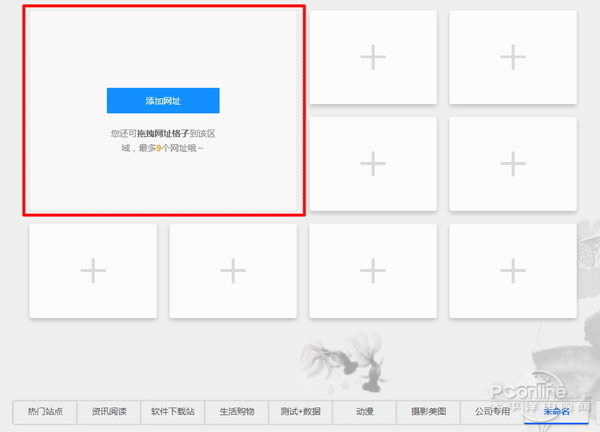Click bottom row's first plus tile

point(93,271)
